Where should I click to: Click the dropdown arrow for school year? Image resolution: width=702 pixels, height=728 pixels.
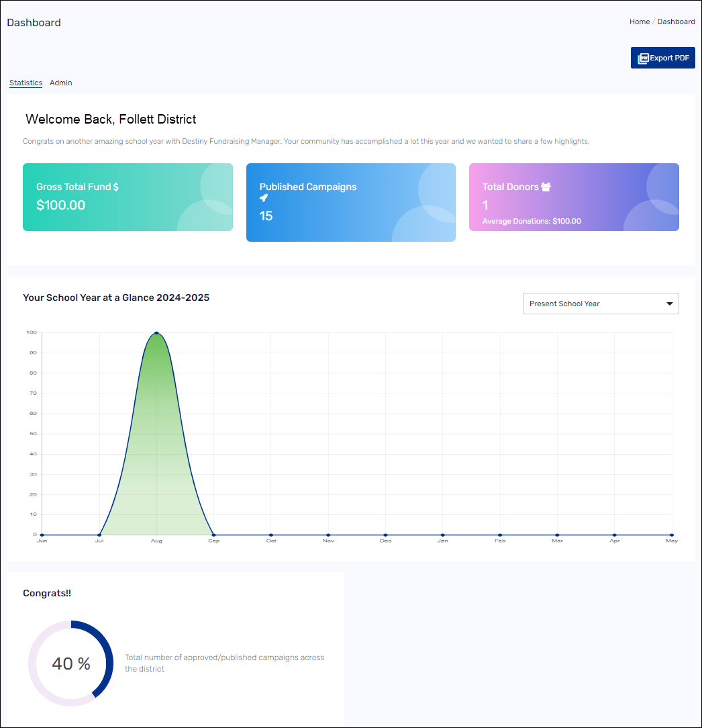(x=669, y=304)
